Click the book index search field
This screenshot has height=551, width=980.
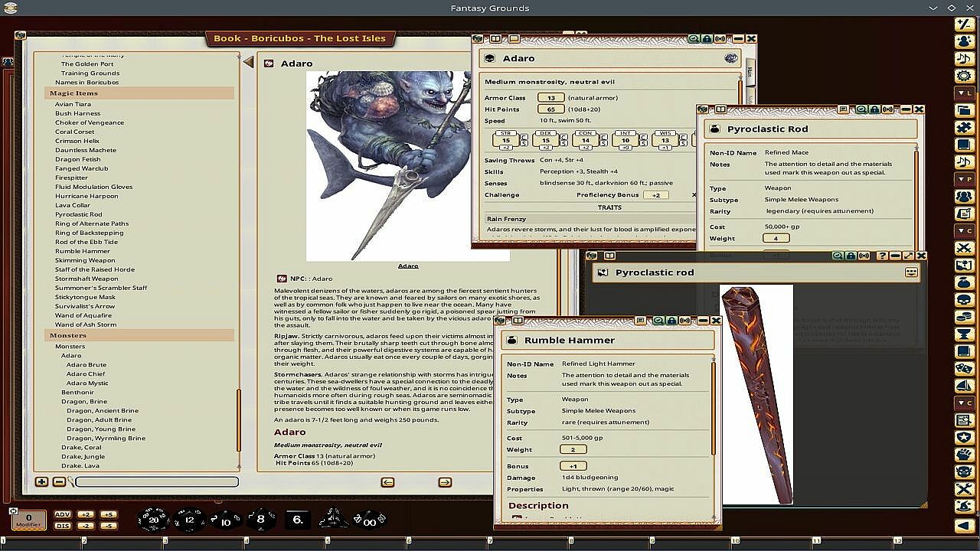156,482
